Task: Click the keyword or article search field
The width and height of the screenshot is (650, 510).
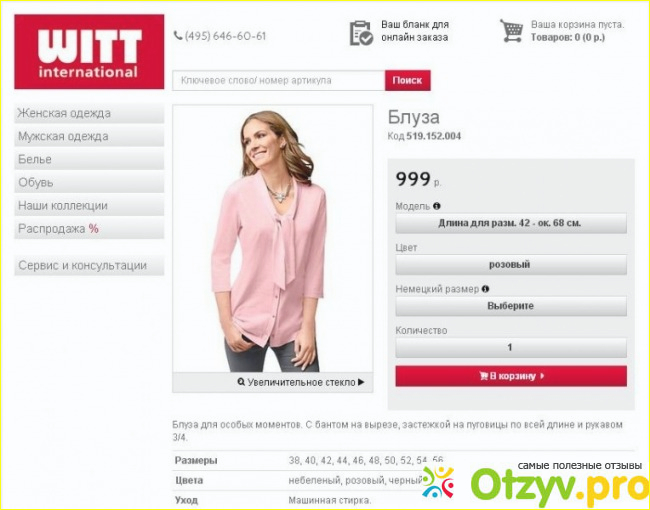Action: pos(279,80)
